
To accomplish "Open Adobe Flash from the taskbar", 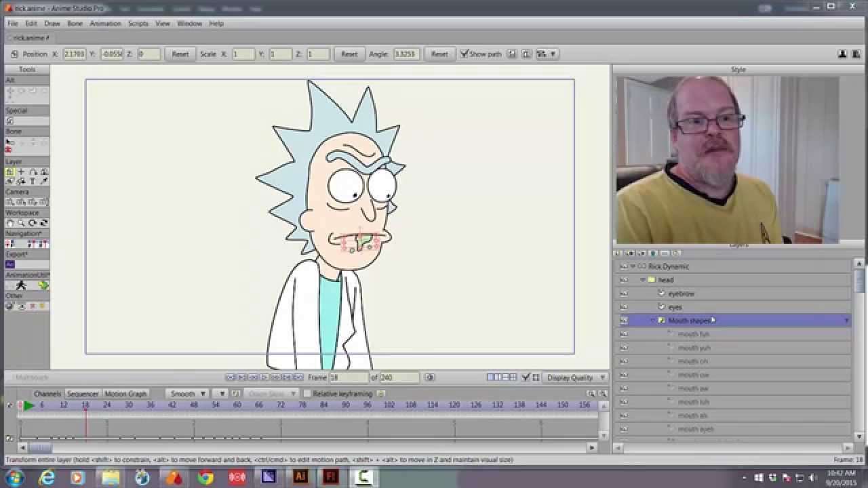I will 332,477.
